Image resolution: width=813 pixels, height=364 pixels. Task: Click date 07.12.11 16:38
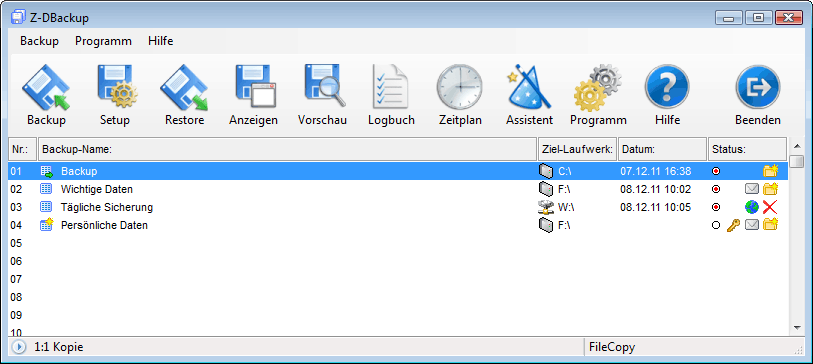point(655,171)
